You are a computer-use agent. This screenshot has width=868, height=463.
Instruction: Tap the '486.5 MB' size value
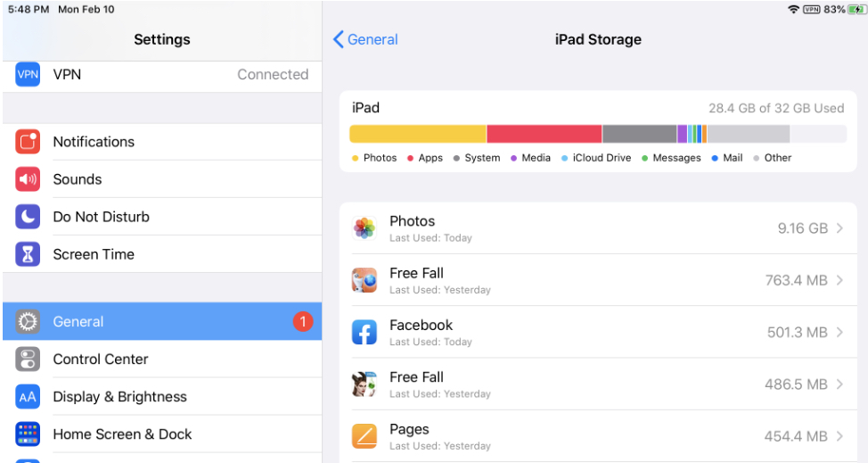point(796,384)
